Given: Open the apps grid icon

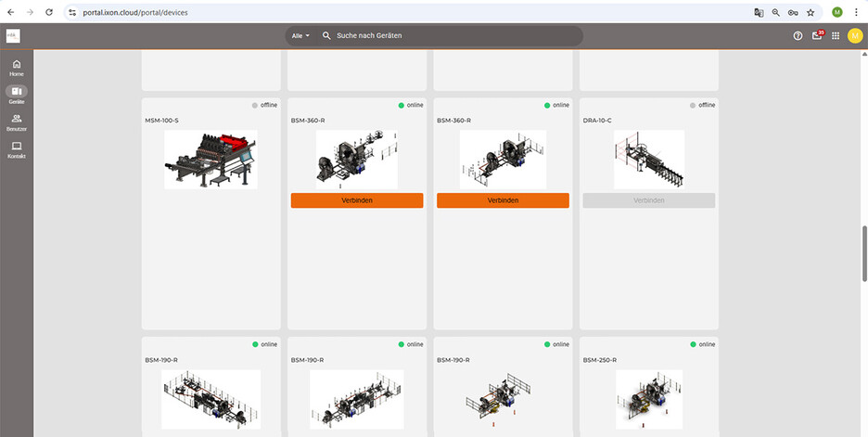Looking at the screenshot, I should (x=836, y=35).
